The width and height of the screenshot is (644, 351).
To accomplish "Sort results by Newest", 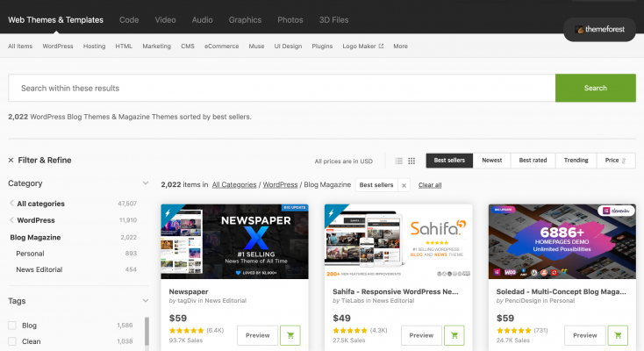I will coord(492,161).
